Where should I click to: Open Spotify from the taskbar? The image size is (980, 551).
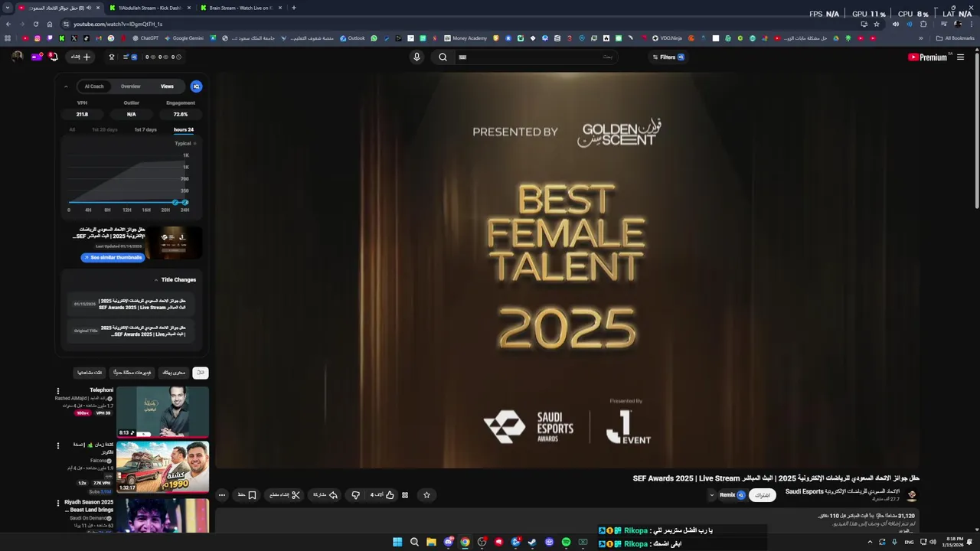point(566,542)
